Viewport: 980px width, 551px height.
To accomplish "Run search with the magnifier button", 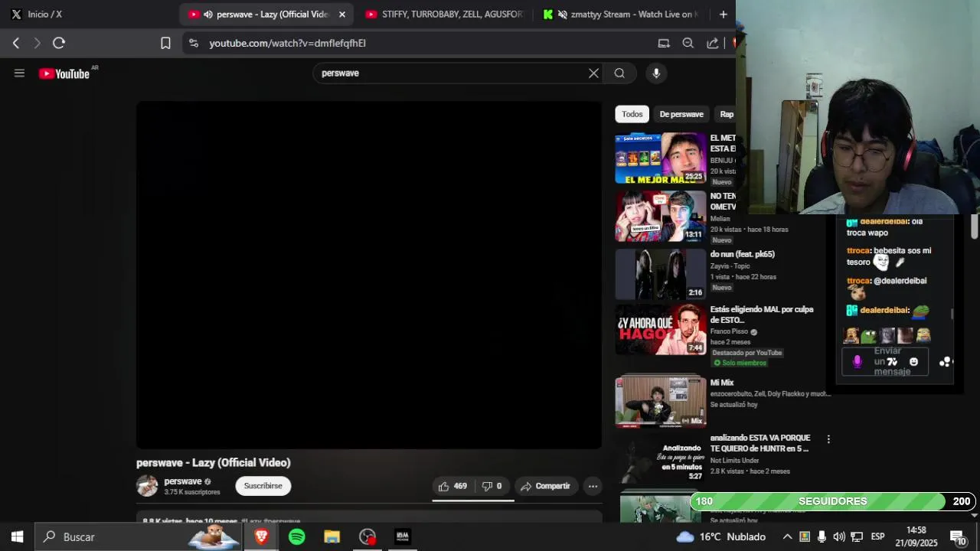I will coord(619,73).
